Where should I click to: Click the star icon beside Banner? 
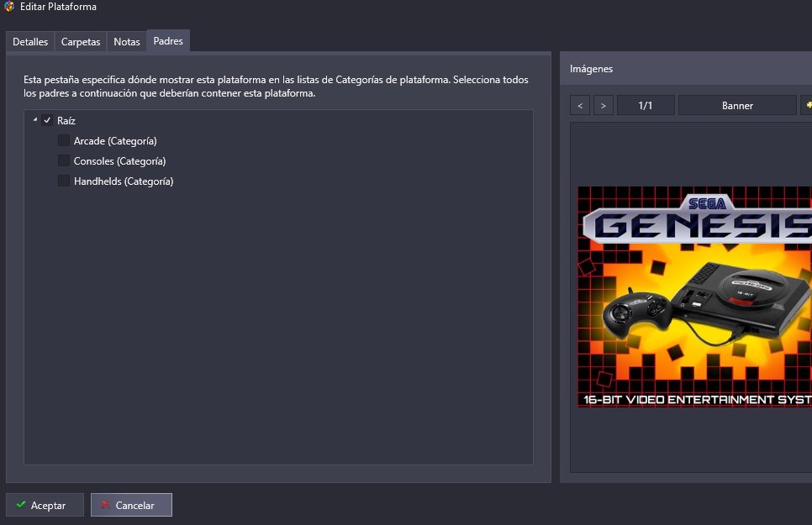click(x=808, y=105)
